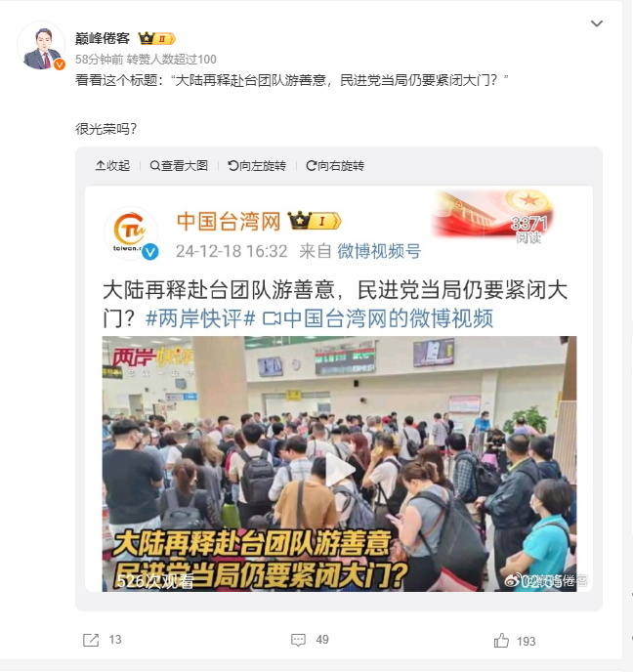Open 中国台湾网的微博视频 video link
The image size is (633, 672).
click(378, 318)
